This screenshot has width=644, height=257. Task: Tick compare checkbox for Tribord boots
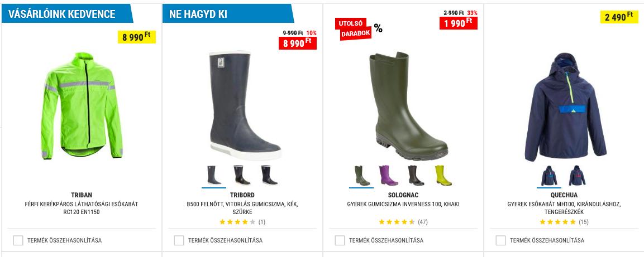coord(179,241)
